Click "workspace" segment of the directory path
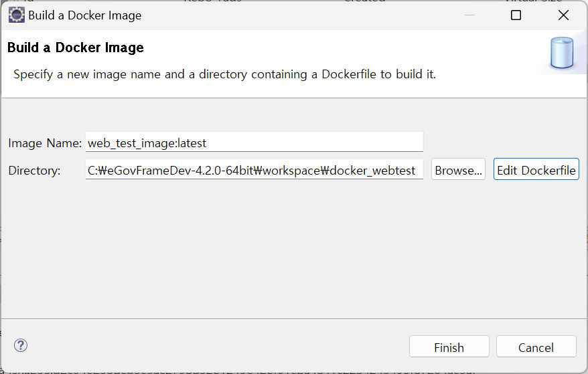 click(291, 171)
